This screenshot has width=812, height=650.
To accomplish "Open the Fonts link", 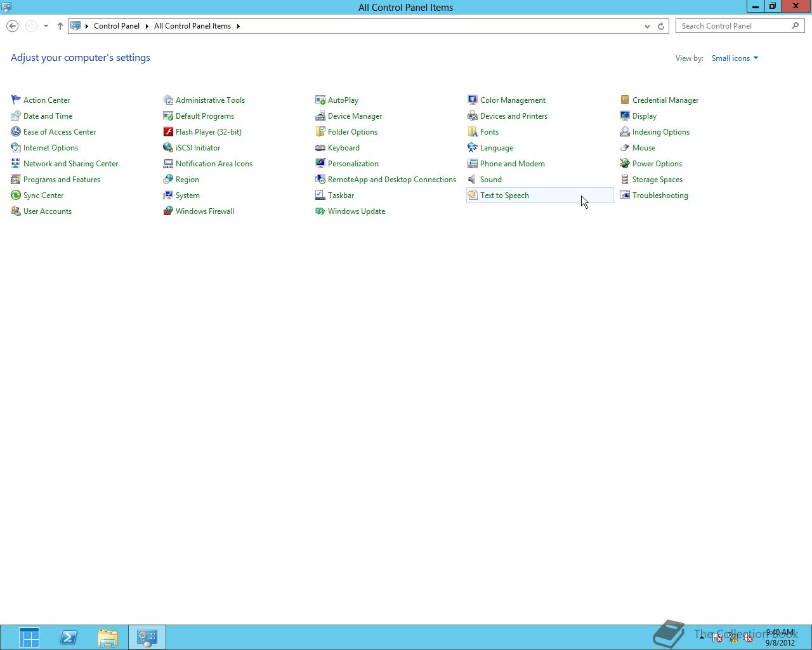I will [489, 132].
